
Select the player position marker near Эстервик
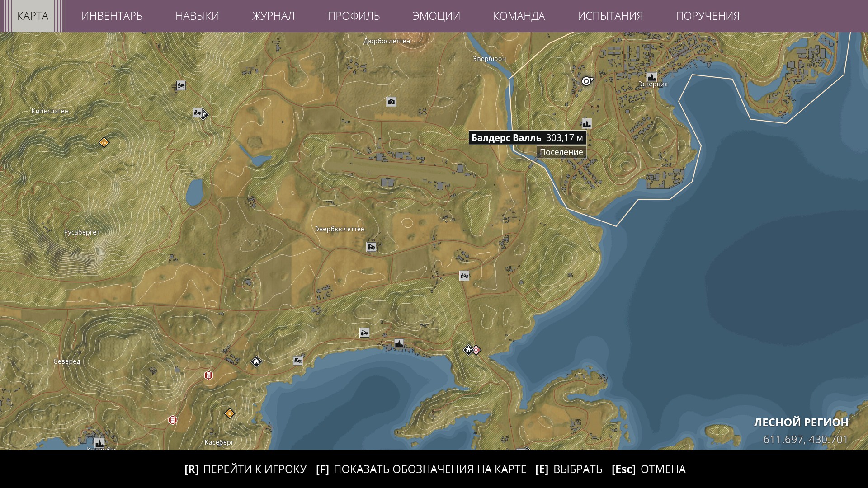[586, 81]
